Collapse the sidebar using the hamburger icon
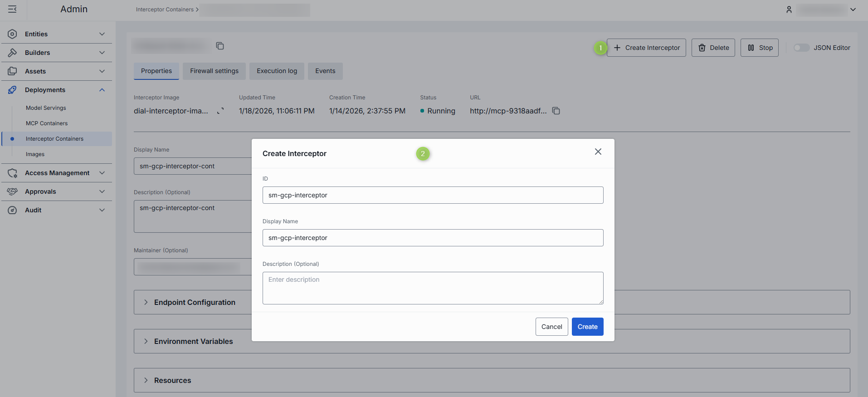The height and width of the screenshot is (397, 868). coord(12,9)
